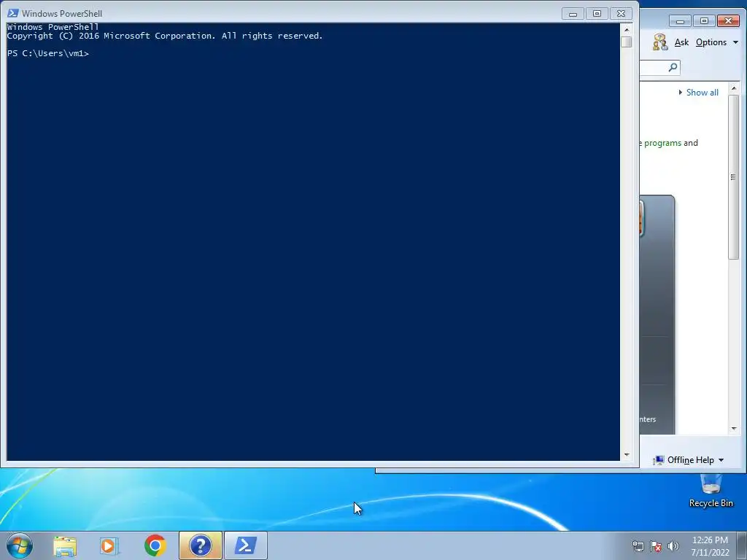This screenshot has width=747, height=560.
Task: Maximize the Windows PowerShell window
Action: [597, 14]
